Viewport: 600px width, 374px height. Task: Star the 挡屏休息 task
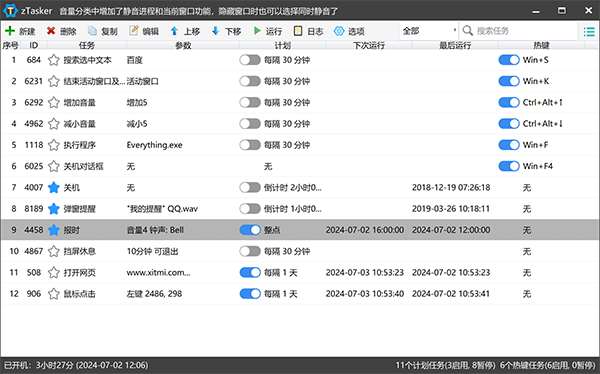54,251
